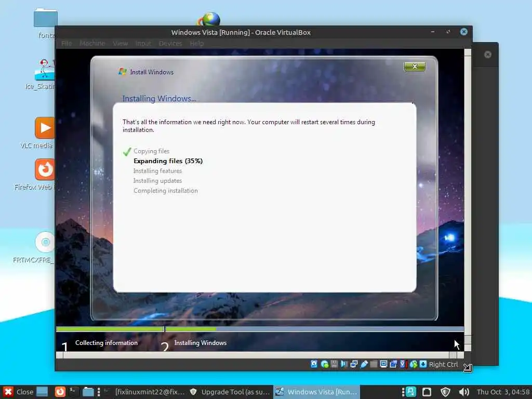The height and width of the screenshot is (399, 532).
Task: Switch to Upgrade Tool taskbar window
Action: coord(230,392)
